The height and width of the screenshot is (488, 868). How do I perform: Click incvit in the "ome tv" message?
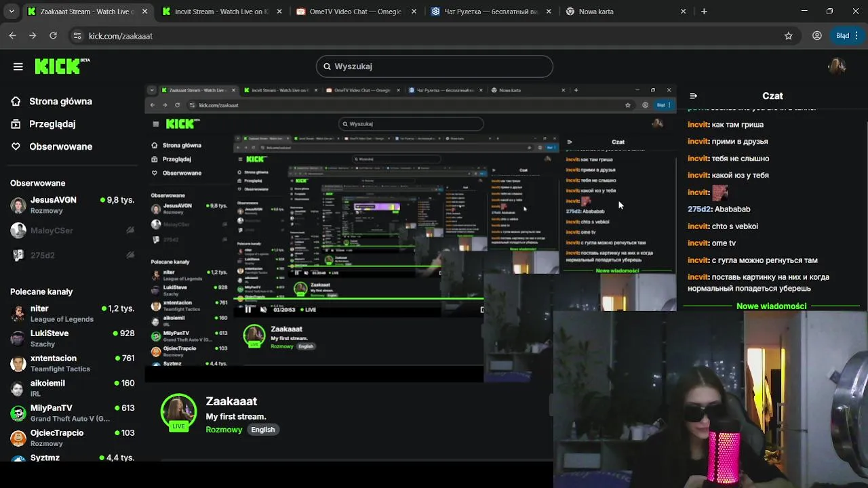(698, 243)
